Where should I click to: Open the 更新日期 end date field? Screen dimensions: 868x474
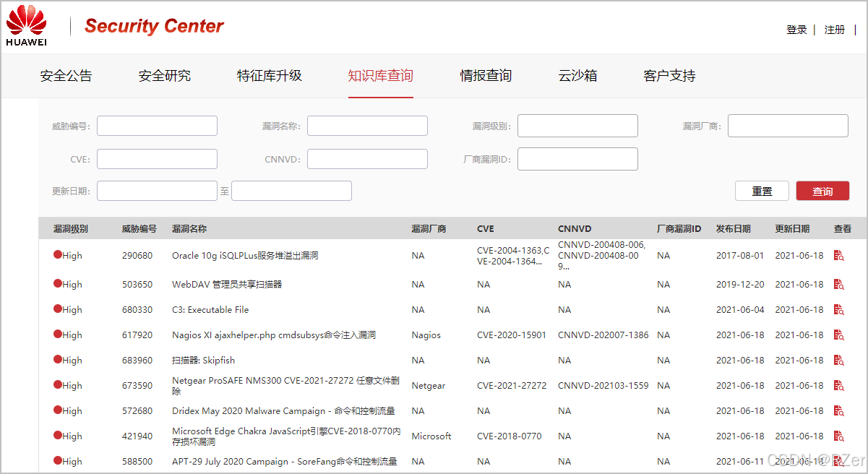tap(291, 191)
